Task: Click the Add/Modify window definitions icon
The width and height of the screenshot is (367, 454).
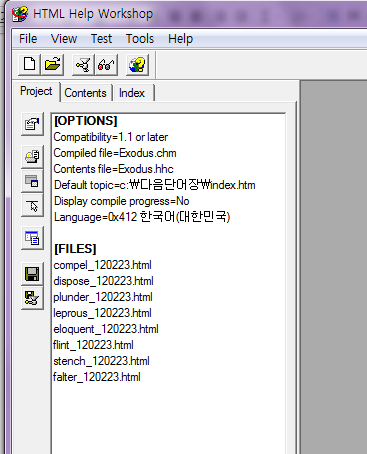Action: [32, 181]
